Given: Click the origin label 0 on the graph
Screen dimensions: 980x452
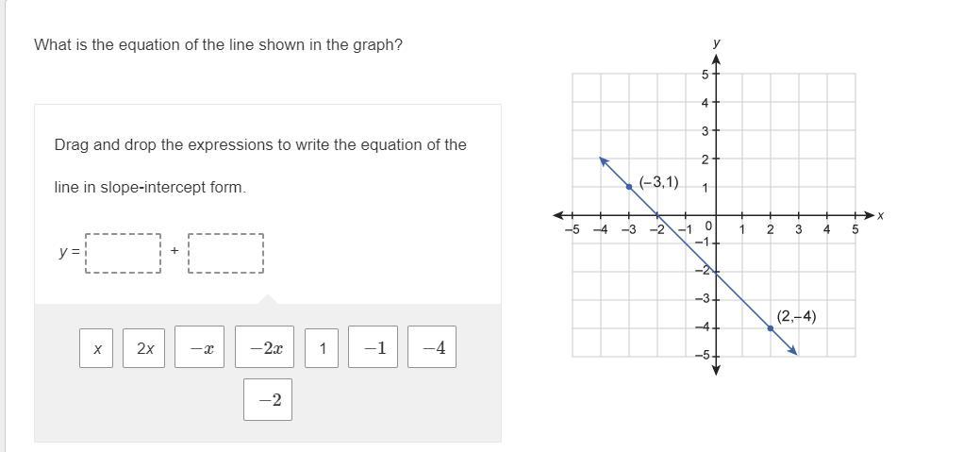Looking at the screenshot, I should 708,226.
